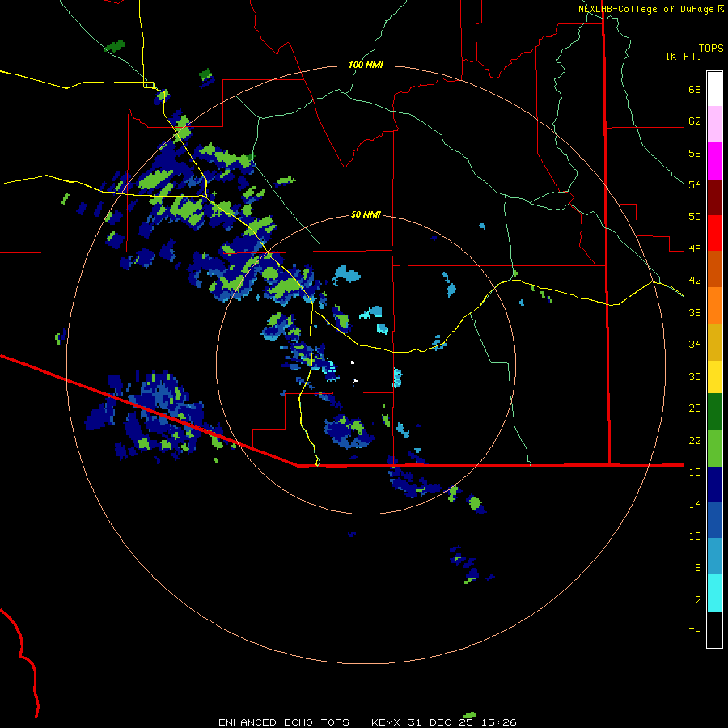Click the bright red swatch between 50 and 46
This screenshot has height=728, width=728.
714,233
